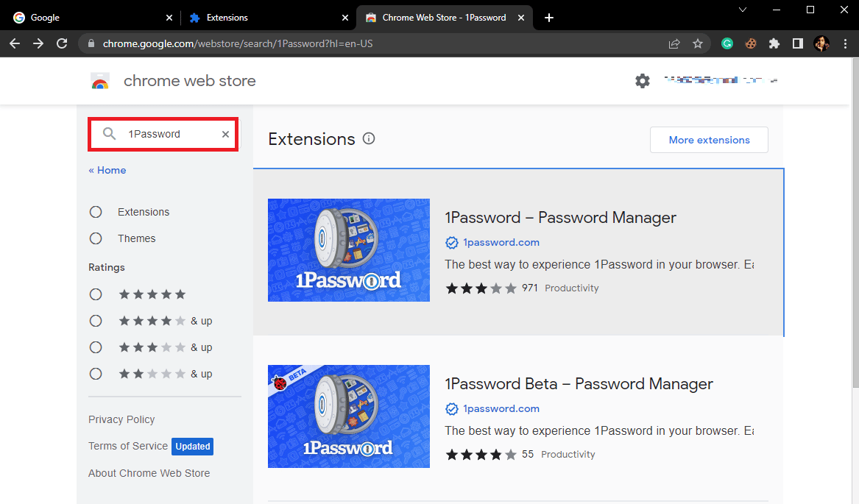Open the signed-in account email
Image resolution: width=859 pixels, height=504 pixels.
[x=721, y=80]
